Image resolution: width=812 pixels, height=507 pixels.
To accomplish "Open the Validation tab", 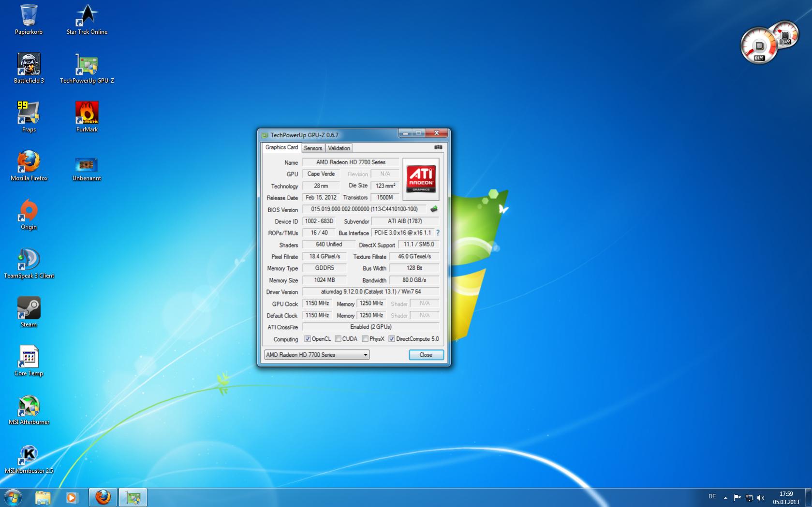I will point(339,148).
